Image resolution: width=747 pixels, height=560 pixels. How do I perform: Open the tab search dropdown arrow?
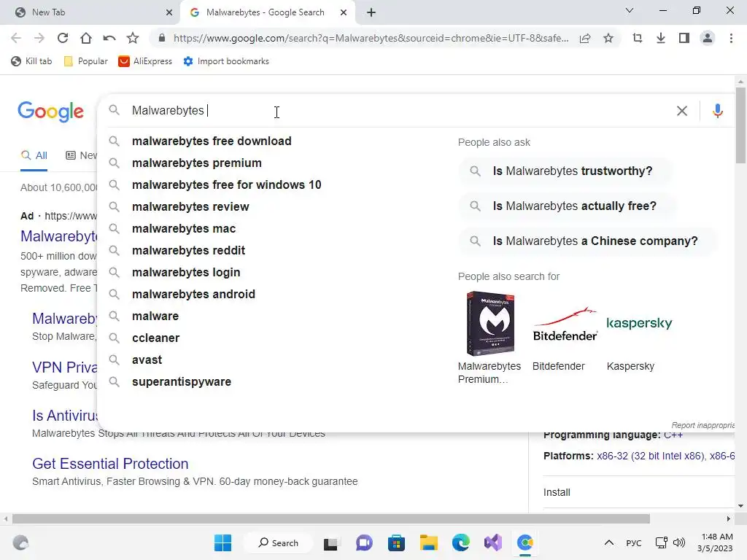point(630,10)
